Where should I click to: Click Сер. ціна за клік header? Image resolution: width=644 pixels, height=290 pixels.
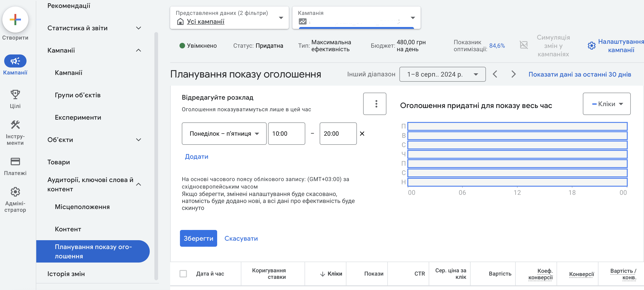451,274
